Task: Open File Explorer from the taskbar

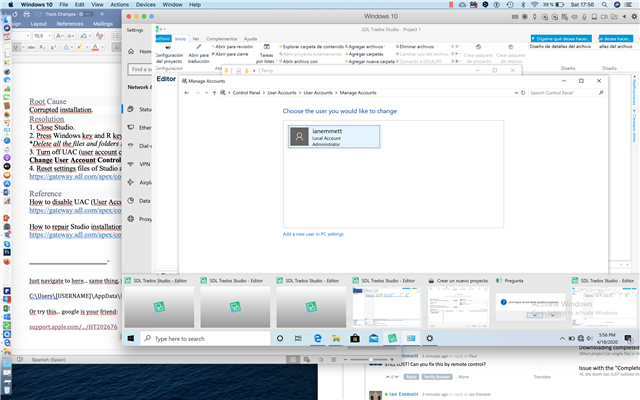Action: (x=336, y=338)
